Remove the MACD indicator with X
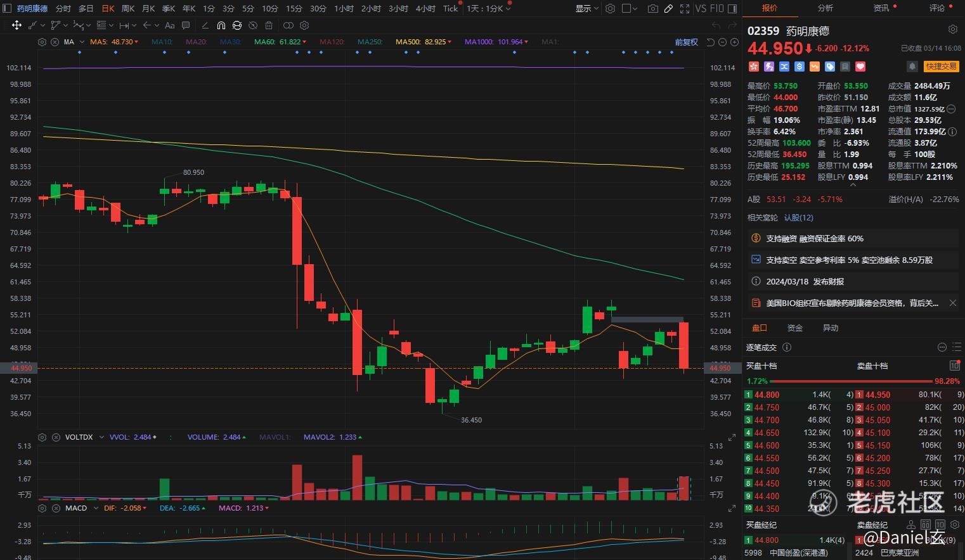The image size is (965, 560). [55, 508]
